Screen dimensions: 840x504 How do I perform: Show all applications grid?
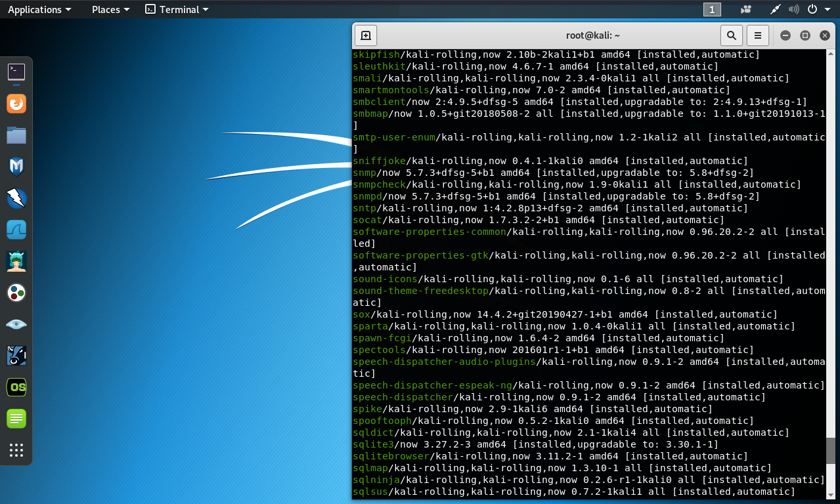point(16,450)
